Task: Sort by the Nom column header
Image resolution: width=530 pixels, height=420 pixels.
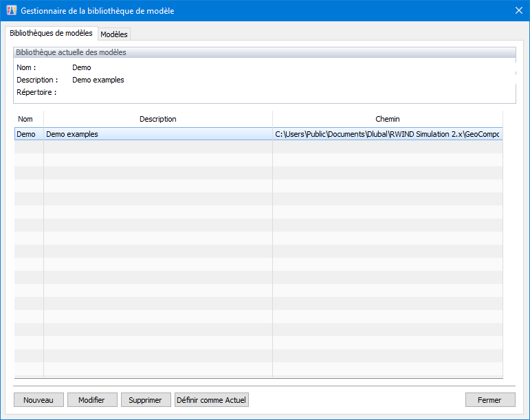Action: (29, 119)
